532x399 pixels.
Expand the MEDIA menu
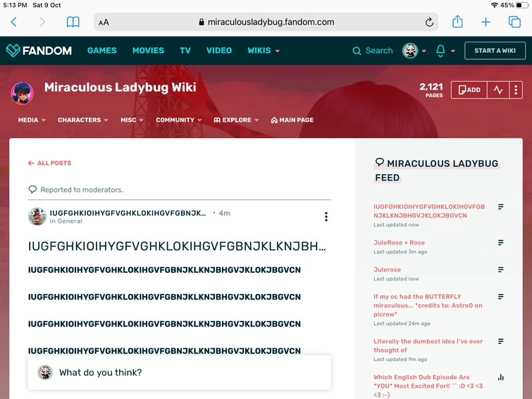[x=32, y=120]
